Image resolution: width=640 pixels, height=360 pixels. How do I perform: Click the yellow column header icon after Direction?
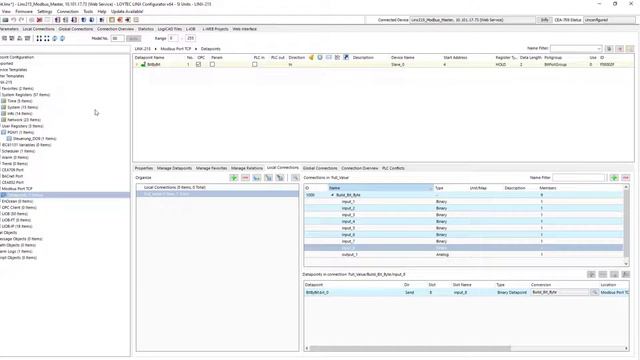311,58
